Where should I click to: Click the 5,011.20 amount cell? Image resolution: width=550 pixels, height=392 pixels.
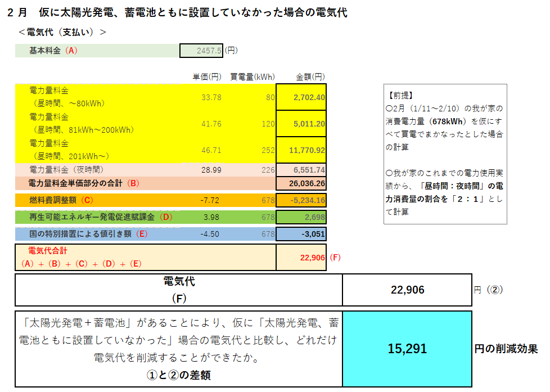point(301,124)
